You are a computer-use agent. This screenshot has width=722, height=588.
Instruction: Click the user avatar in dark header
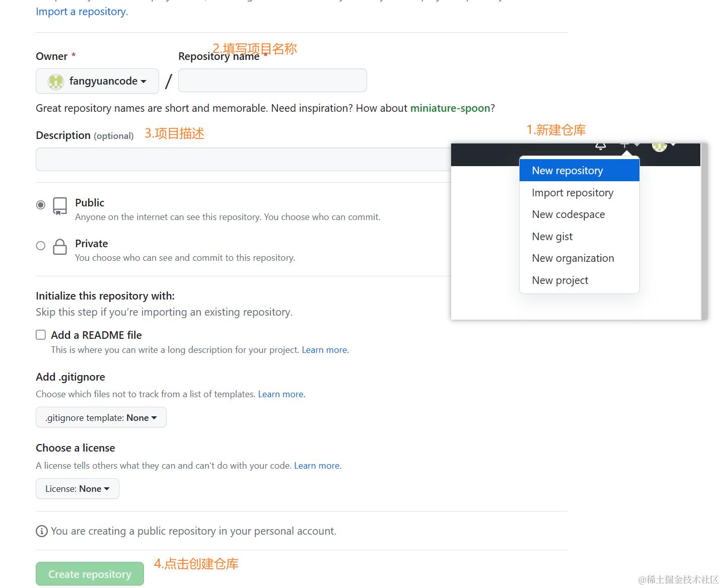pyautogui.click(x=659, y=146)
